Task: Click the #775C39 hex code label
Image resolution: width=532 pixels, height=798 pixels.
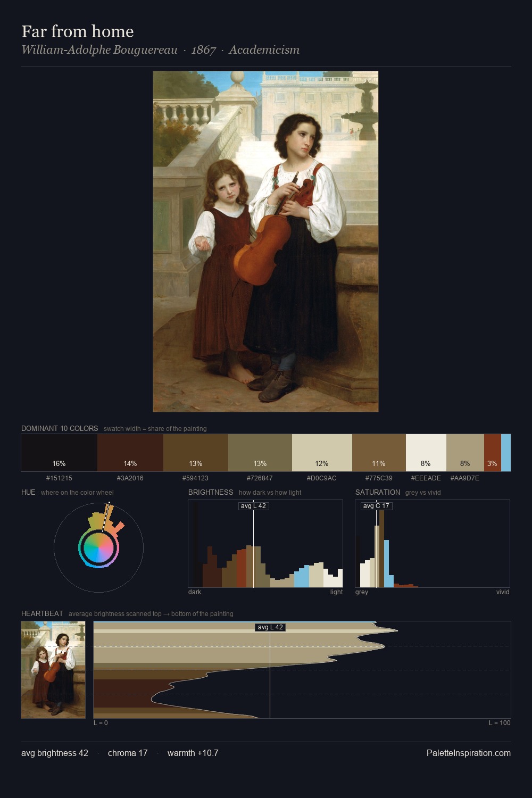Action: click(379, 478)
